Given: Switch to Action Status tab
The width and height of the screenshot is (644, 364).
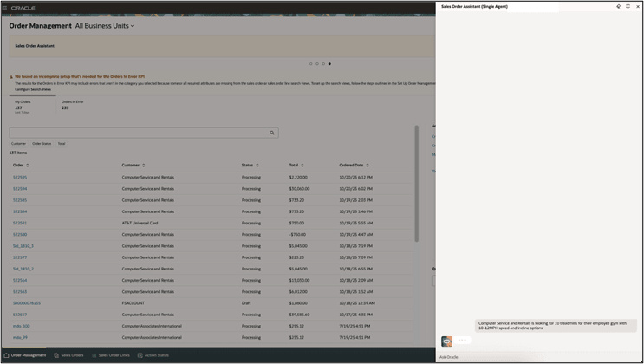Looking at the screenshot, I should [153, 355].
